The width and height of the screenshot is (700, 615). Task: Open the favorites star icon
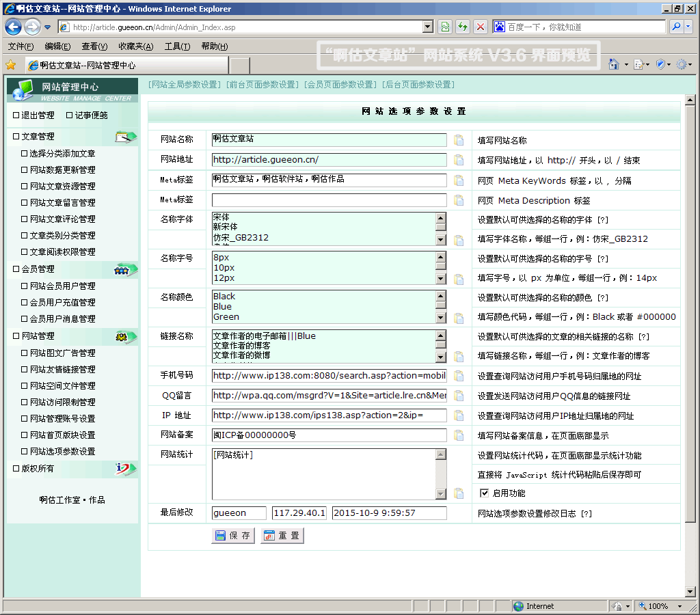(11, 65)
